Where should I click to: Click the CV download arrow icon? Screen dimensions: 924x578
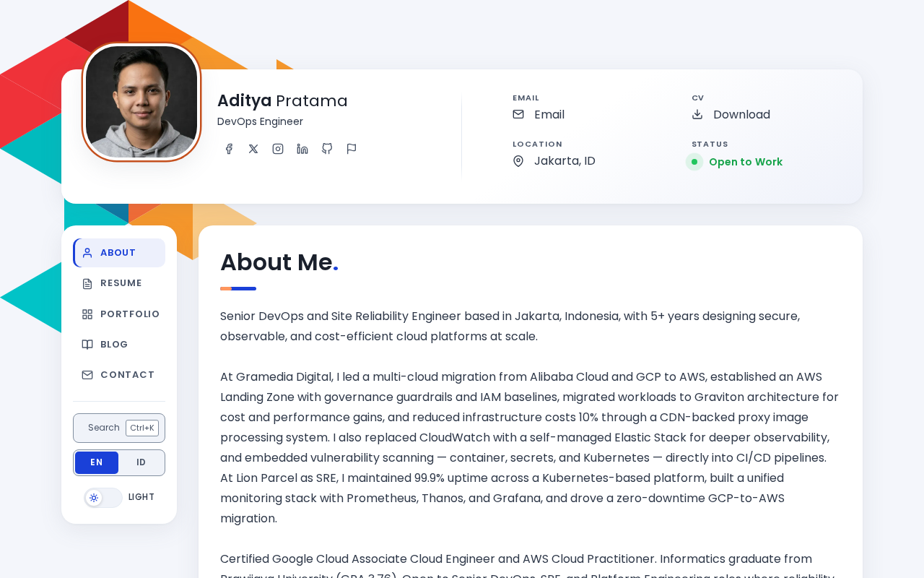click(x=697, y=114)
